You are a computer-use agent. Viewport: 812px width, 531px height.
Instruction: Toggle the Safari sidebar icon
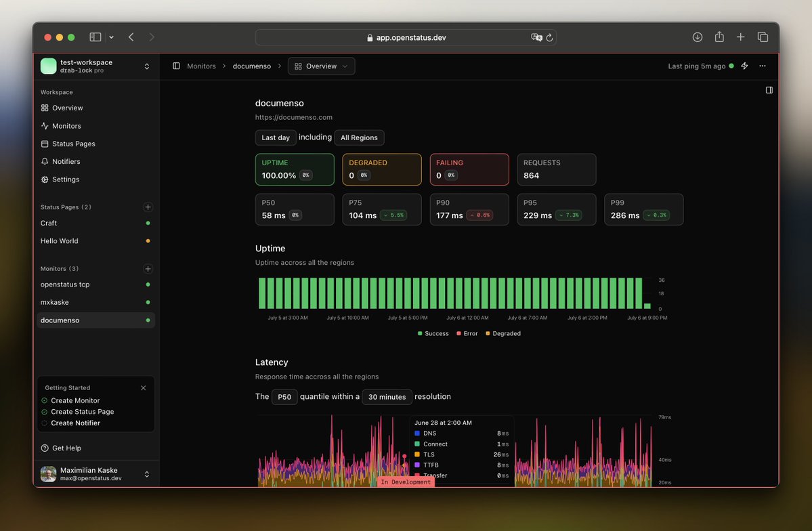tap(95, 37)
